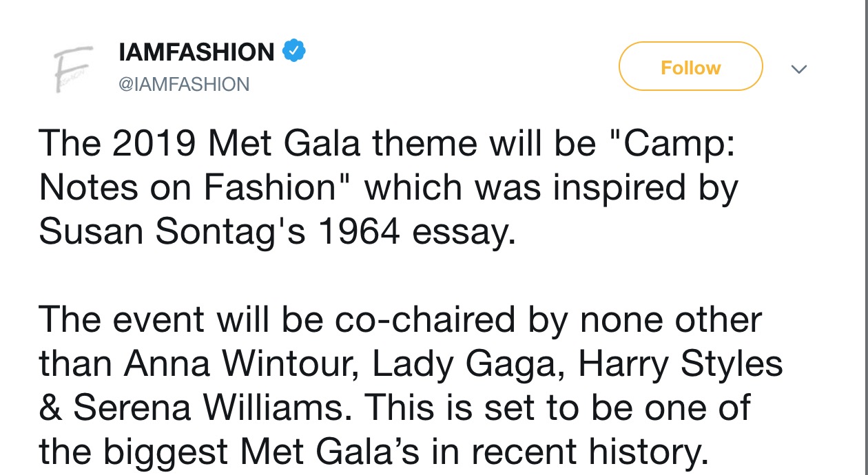Open the IAMFASHION display name profile link
The height and width of the screenshot is (475, 868).
[196, 52]
